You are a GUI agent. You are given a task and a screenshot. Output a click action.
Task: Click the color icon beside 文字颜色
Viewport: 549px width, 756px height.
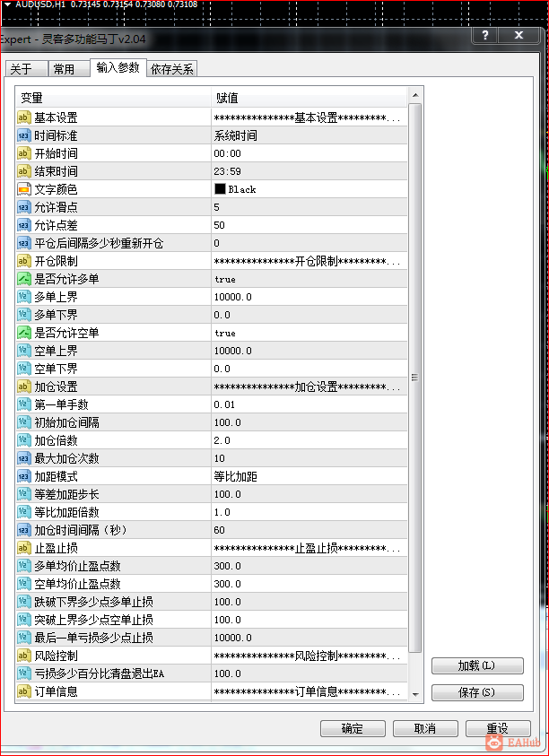click(x=23, y=189)
